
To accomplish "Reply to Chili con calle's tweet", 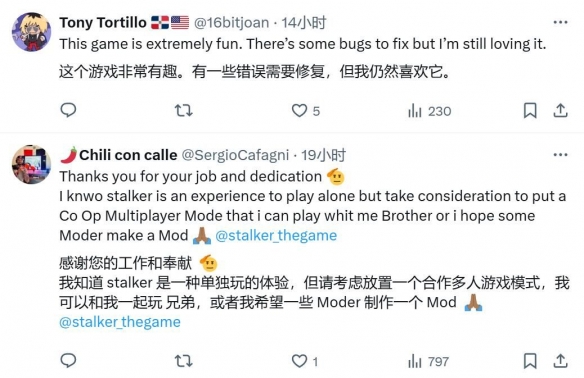I will click(68, 360).
